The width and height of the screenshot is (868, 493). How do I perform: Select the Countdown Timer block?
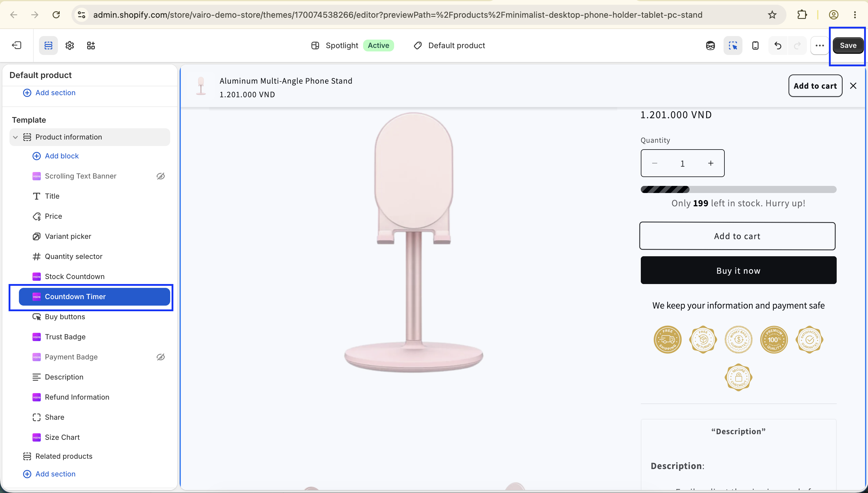[95, 297]
